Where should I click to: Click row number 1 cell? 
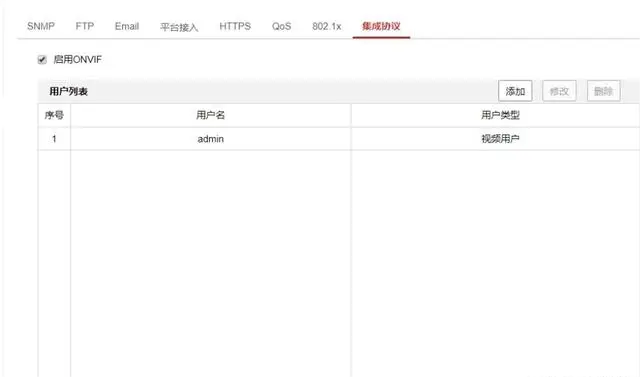[54, 139]
